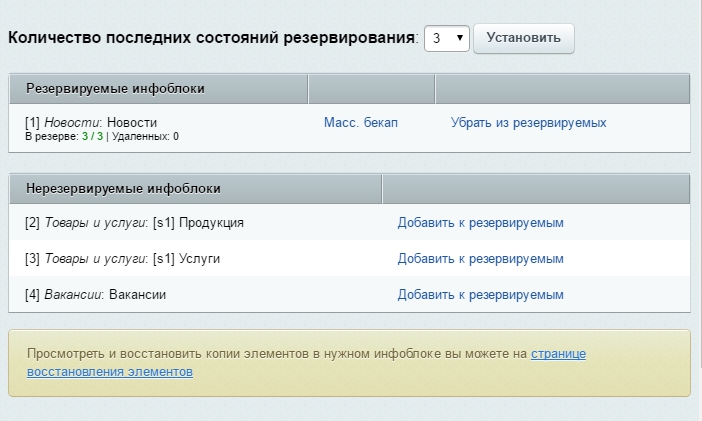The width and height of the screenshot is (702, 421).
Task: Select the "[1] Новости: Новости" row name
Action: 91,122
